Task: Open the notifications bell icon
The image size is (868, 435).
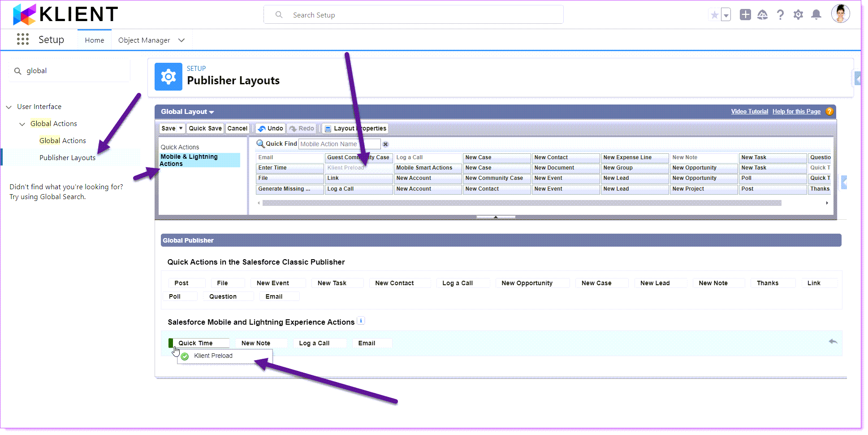Action: click(x=816, y=15)
